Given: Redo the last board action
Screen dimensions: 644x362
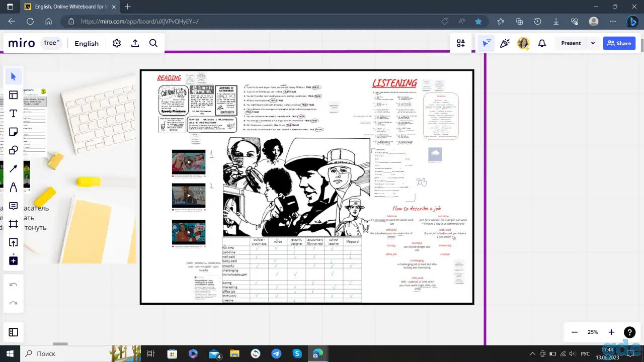Looking at the screenshot, I should click(x=14, y=303).
